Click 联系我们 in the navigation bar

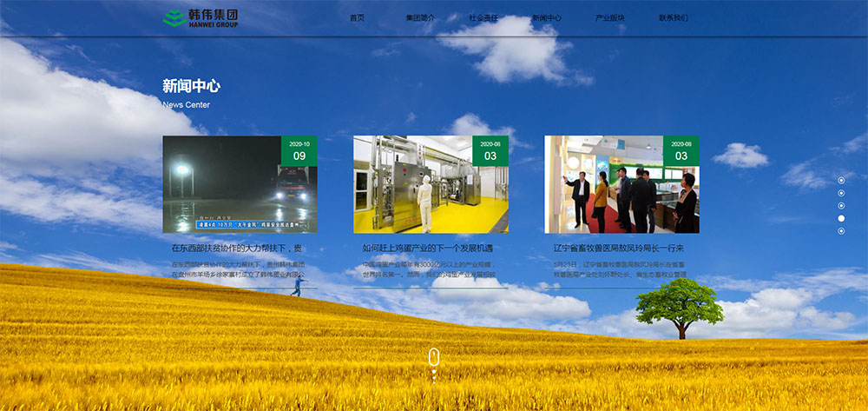[674, 17]
